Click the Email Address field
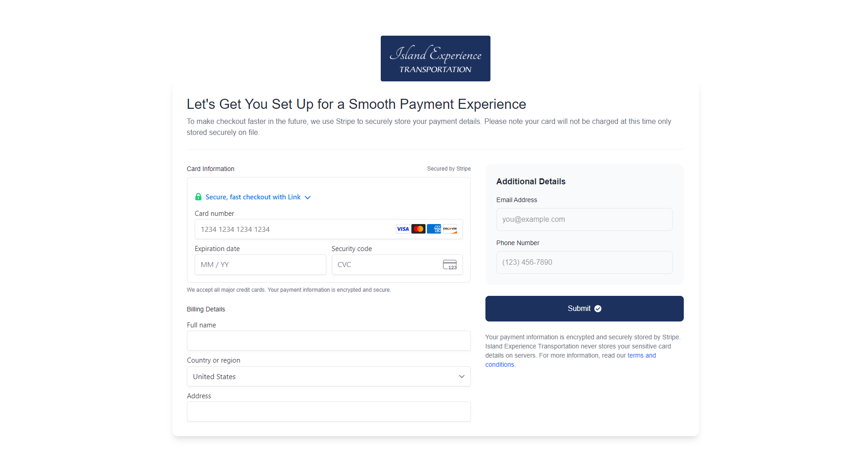This screenshot has height=471, width=868. pyautogui.click(x=584, y=219)
